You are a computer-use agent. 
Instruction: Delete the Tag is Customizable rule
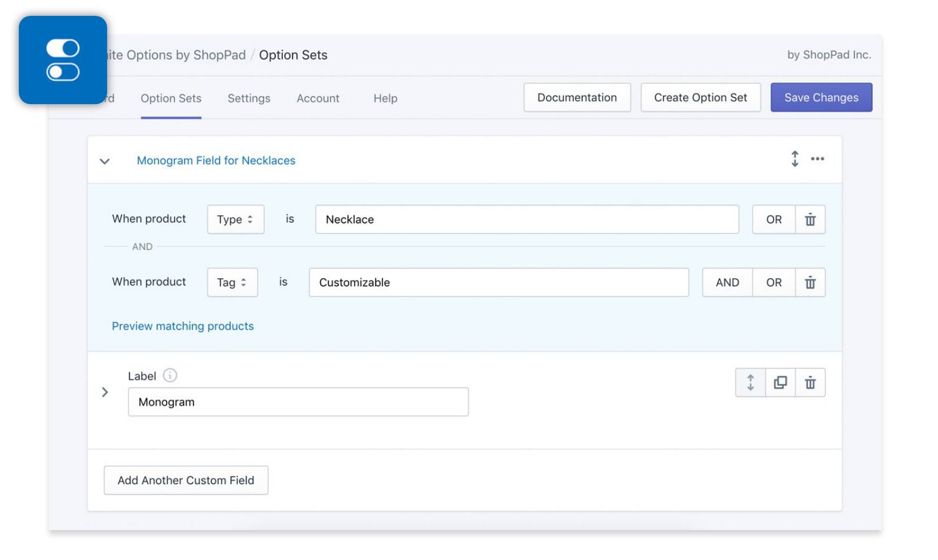tap(810, 282)
